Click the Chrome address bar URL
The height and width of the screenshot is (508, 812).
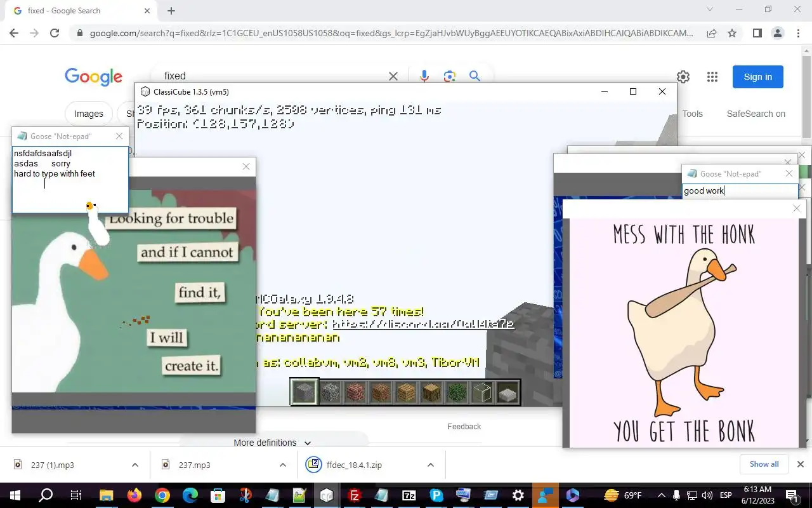[391, 33]
